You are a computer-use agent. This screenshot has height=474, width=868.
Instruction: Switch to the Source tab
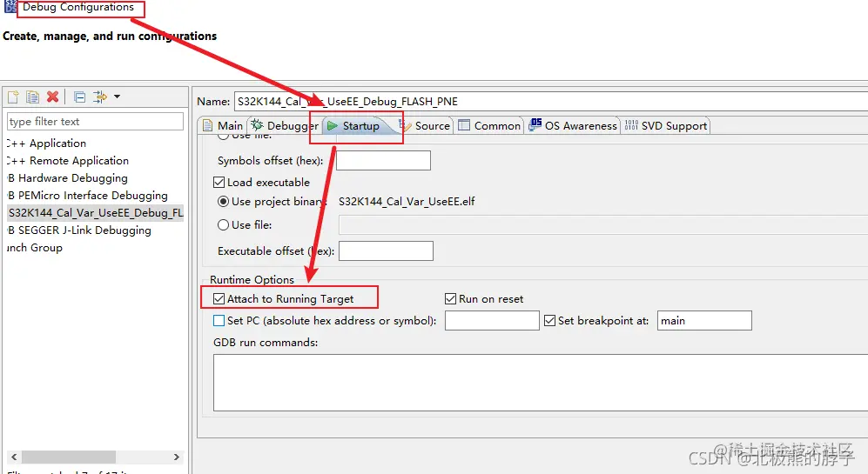pyautogui.click(x=426, y=126)
